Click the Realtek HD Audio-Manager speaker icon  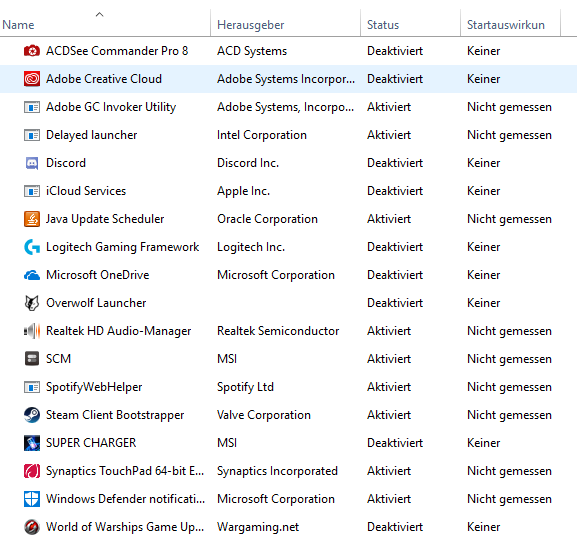click(32, 331)
